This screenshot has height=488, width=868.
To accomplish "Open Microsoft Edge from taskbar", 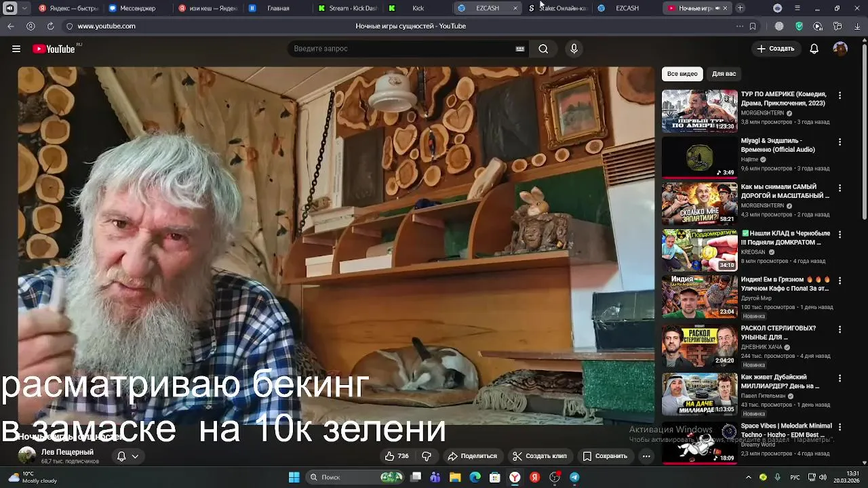I will pos(475,477).
